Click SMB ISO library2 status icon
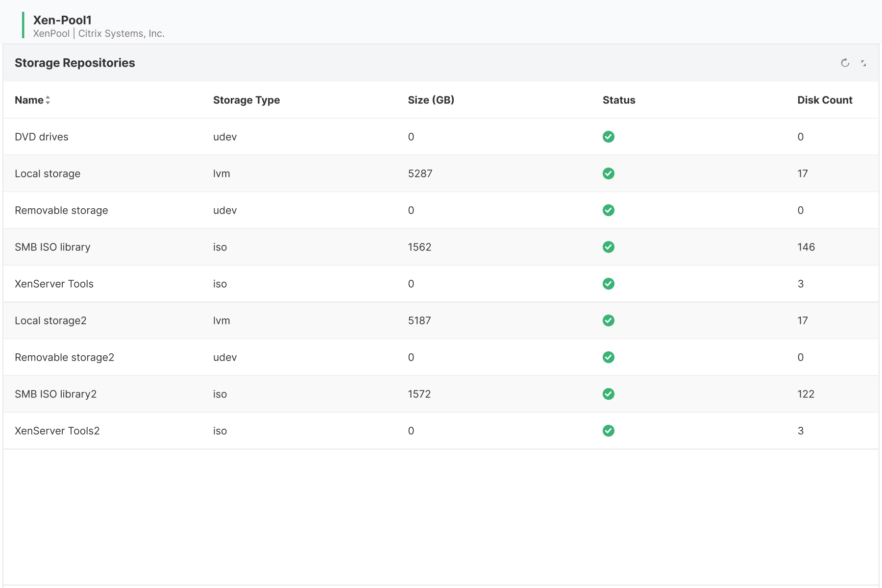This screenshot has height=588, width=882. (x=609, y=394)
